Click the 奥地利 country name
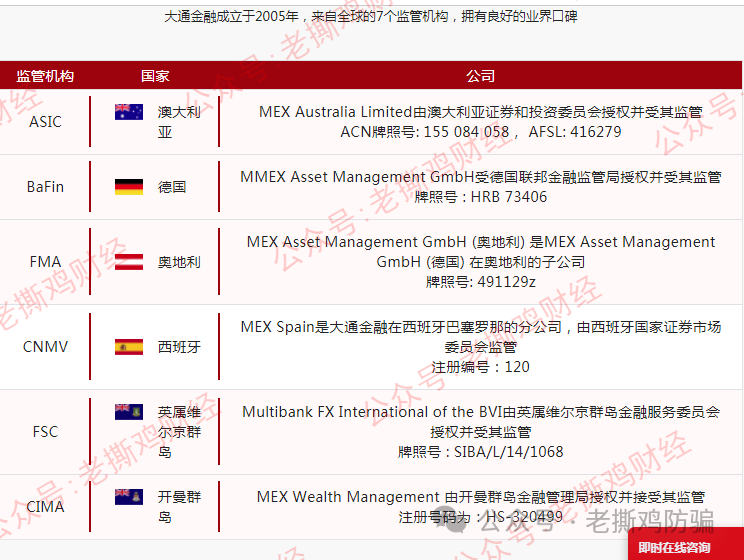Image resolution: width=744 pixels, height=560 pixels. pos(179,261)
